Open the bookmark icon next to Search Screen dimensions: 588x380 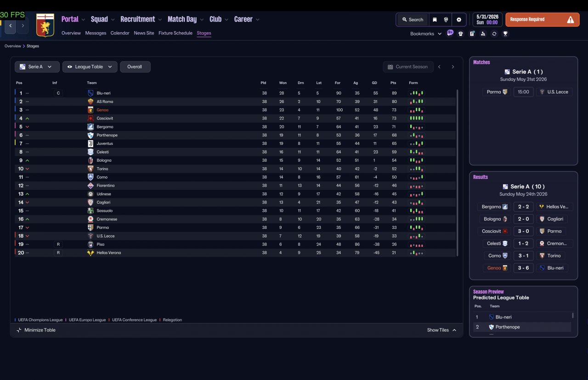[435, 20]
